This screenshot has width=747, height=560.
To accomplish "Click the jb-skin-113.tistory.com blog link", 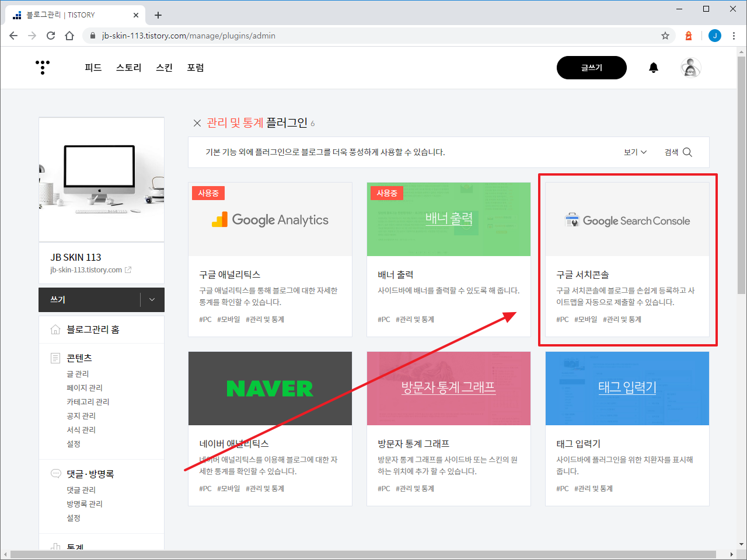I will (x=86, y=270).
